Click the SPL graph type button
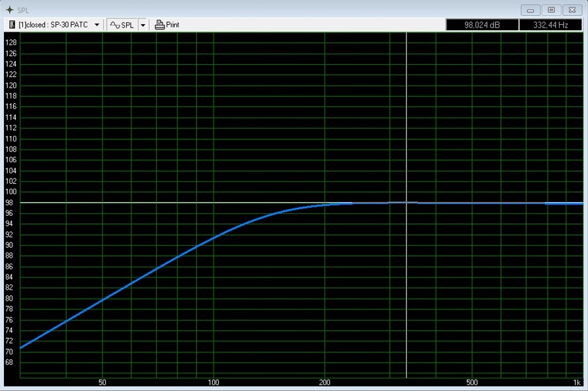The width and height of the screenshot is (588, 391). (x=122, y=25)
